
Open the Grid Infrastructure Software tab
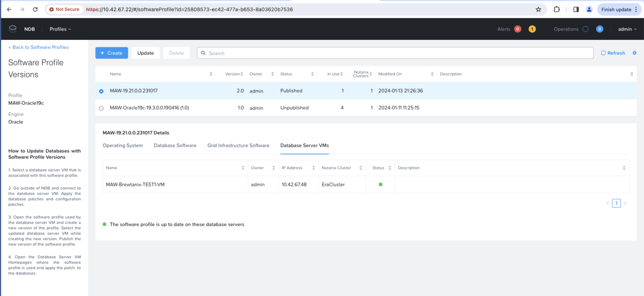tap(238, 145)
